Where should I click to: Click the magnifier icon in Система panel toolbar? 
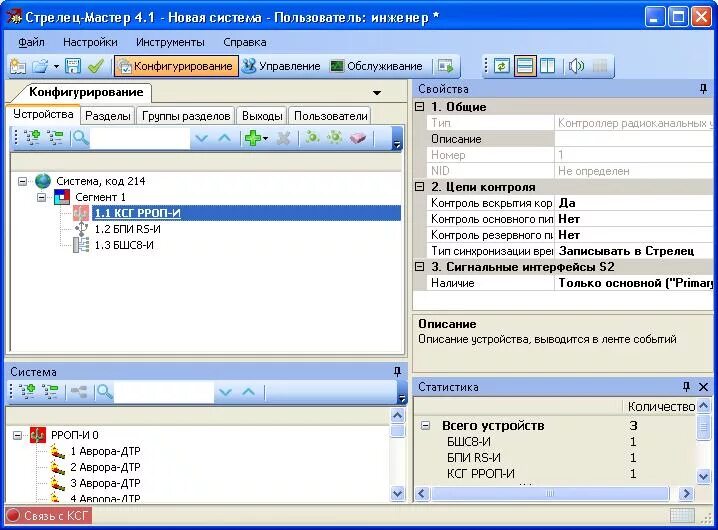tap(105, 392)
